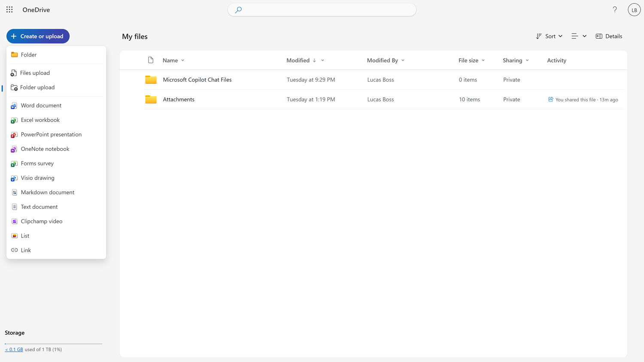Click the storage usage progress bar
644x362 pixels.
click(53, 344)
